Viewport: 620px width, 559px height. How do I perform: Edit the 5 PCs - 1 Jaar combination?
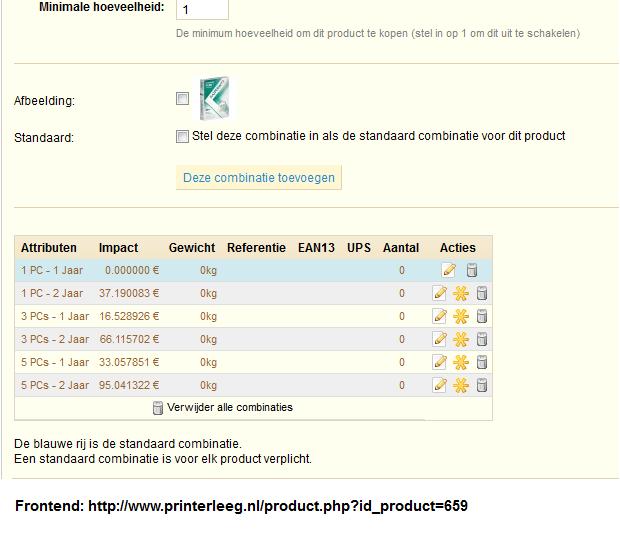[440, 362]
